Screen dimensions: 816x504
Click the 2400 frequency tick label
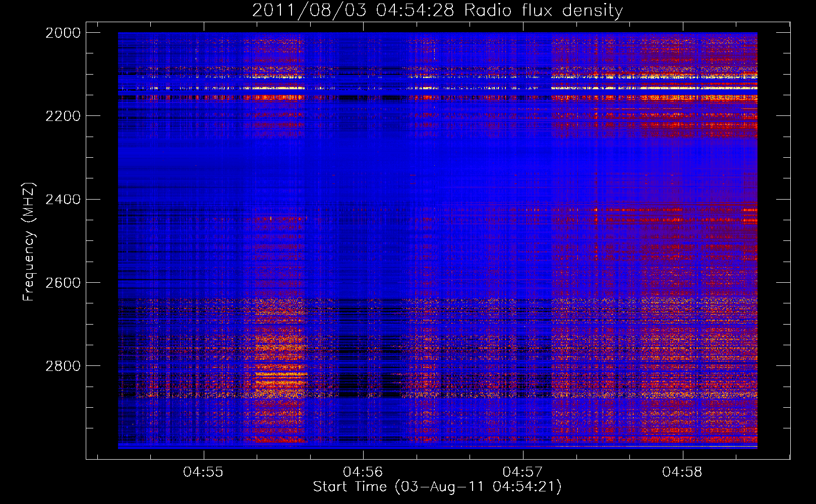tap(63, 200)
